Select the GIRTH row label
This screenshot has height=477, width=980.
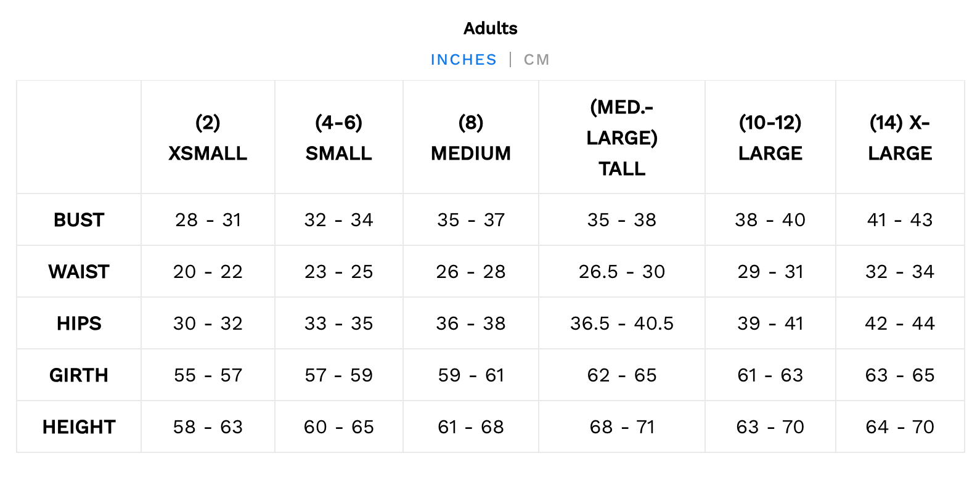pos(79,375)
